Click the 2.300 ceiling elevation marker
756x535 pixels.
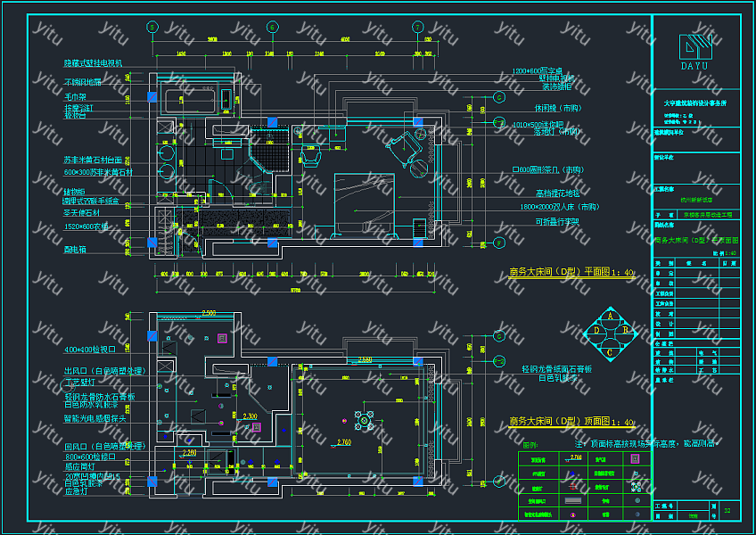(250, 416)
